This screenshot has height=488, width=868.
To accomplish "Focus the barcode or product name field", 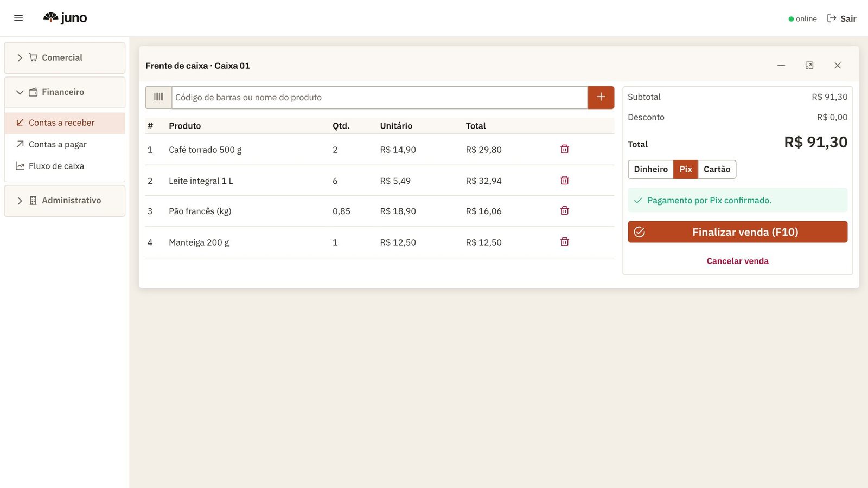I will (380, 98).
